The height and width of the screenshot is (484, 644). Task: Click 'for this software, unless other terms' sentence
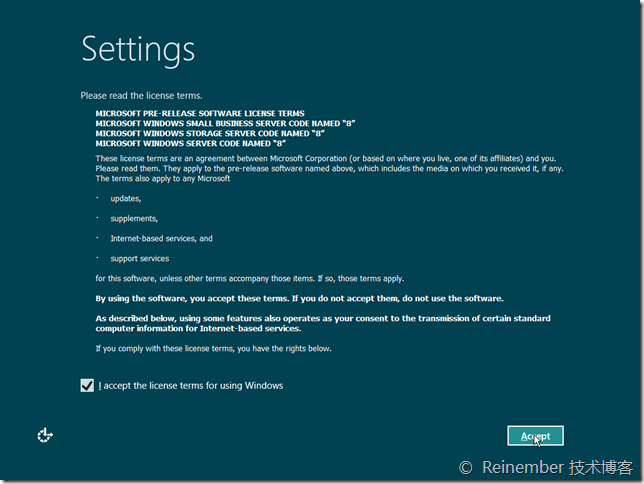pyautogui.click(x=250, y=279)
